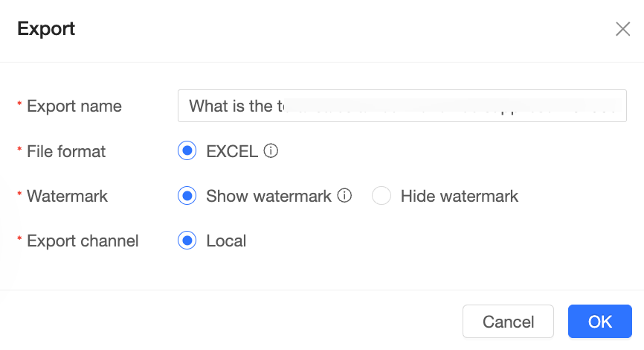Click the info icon next to EXCEL
644x350 pixels.
[271, 151]
